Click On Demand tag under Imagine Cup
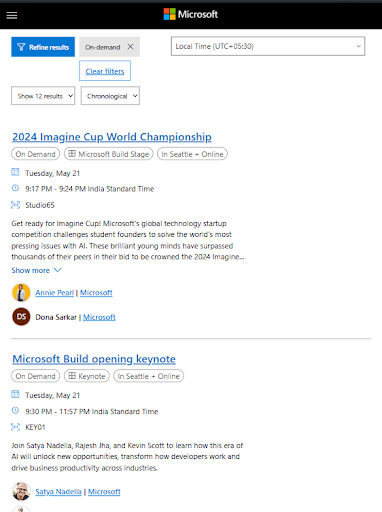 point(35,154)
